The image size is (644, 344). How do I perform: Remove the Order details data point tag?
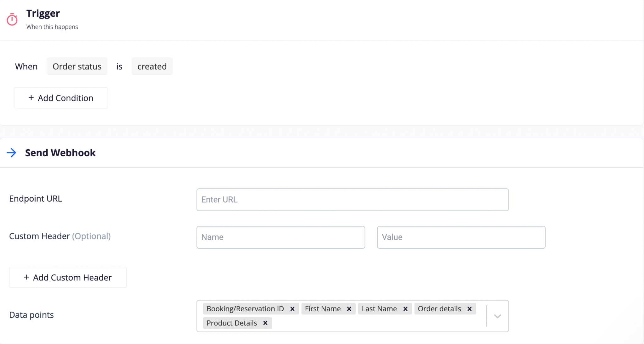(469, 309)
